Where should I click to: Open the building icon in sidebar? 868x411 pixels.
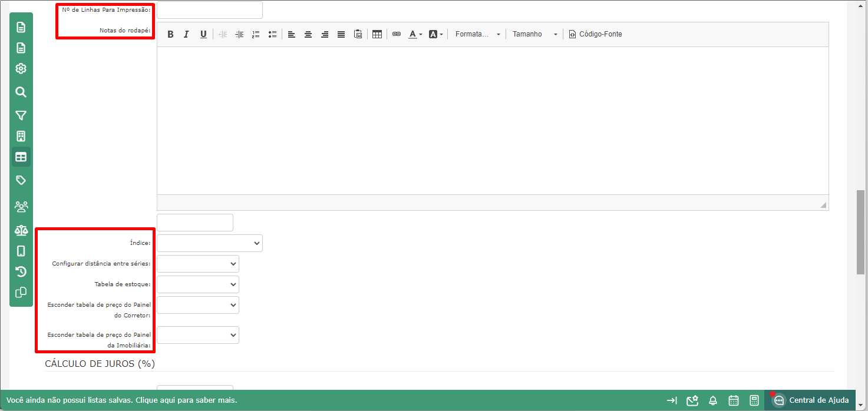pyautogui.click(x=21, y=137)
